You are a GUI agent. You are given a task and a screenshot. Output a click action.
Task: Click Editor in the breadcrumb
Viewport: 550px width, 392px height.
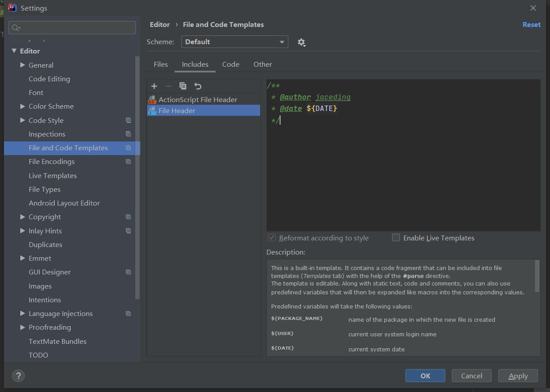click(160, 25)
